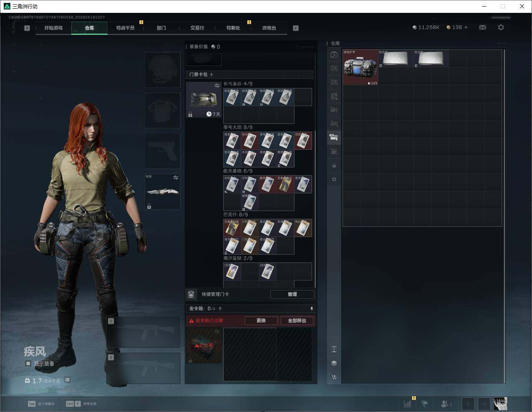
Task: Switch to the 交易行 tab
Action: 197,28
